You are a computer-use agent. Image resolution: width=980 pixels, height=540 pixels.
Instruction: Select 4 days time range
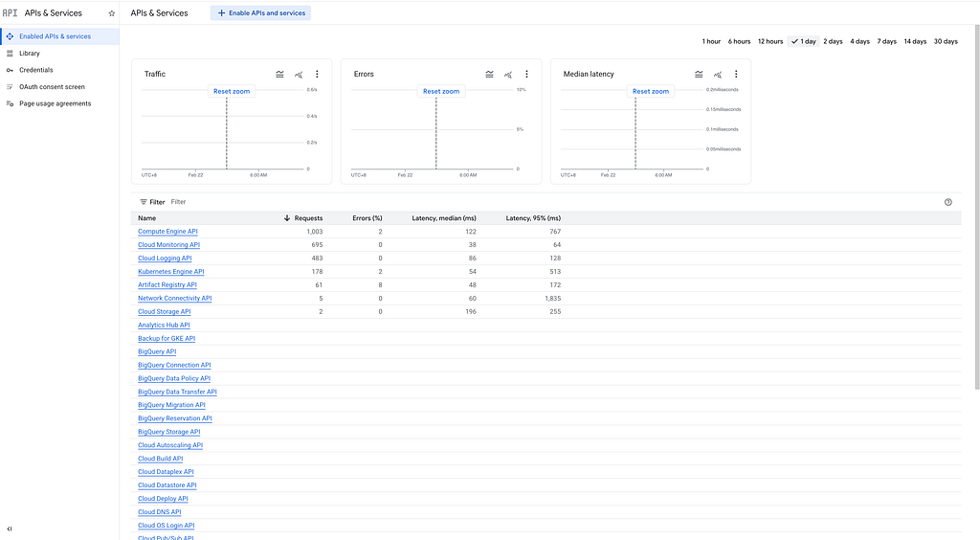(x=859, y=41)
